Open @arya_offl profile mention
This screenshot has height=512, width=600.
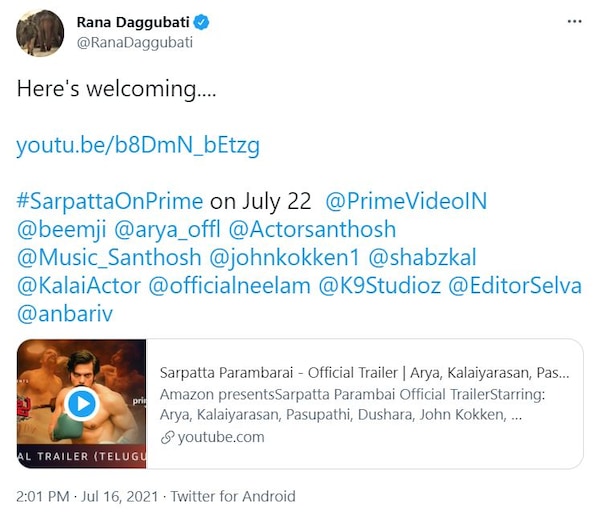click(167, 229)
